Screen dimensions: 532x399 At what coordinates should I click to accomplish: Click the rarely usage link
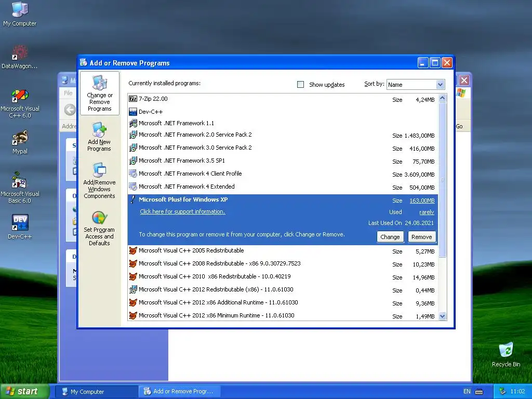coord(427,212)
